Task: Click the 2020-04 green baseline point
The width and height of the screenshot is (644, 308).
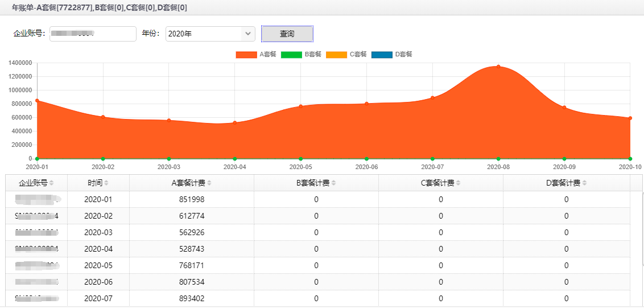Action: [x=235, y=159]
